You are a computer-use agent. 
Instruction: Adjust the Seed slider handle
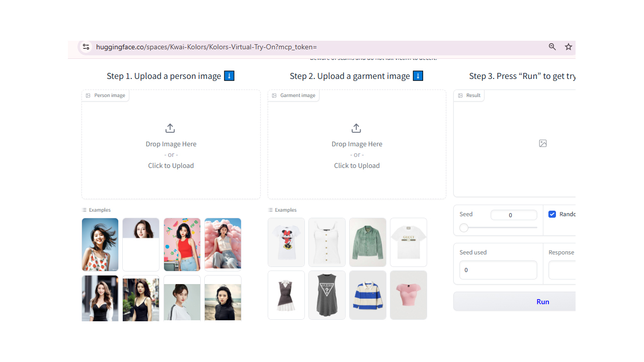pyautogui.click(x=464, y=228)
